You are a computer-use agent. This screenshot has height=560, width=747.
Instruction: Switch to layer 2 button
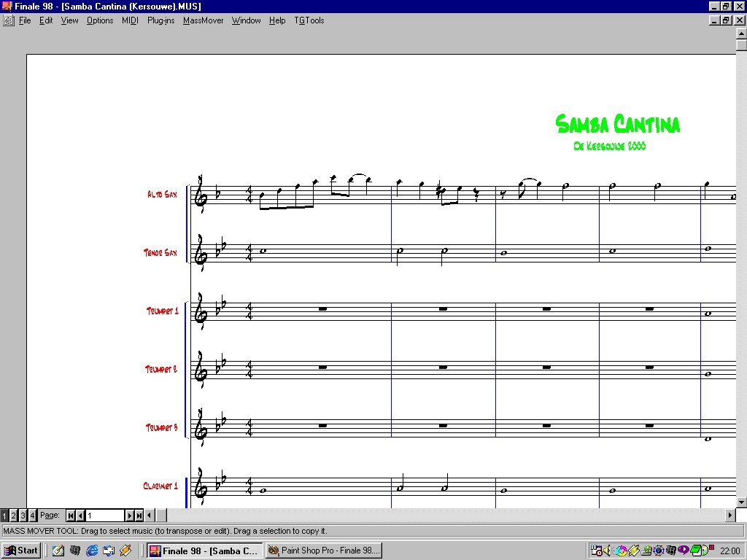tap(13, 516)
